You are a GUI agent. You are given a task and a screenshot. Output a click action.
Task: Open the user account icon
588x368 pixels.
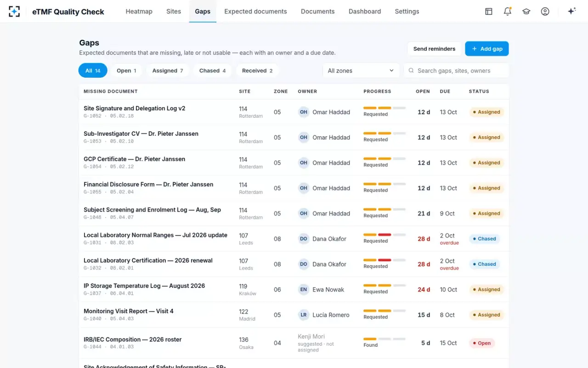pyautogui.click(x=545, y=11)
